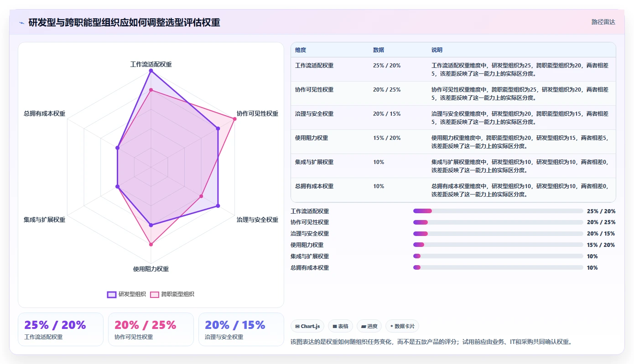Click the description text in the 治理与安全权重 row
The height and width of the screenshot is (364, 634).
[520, 118]
